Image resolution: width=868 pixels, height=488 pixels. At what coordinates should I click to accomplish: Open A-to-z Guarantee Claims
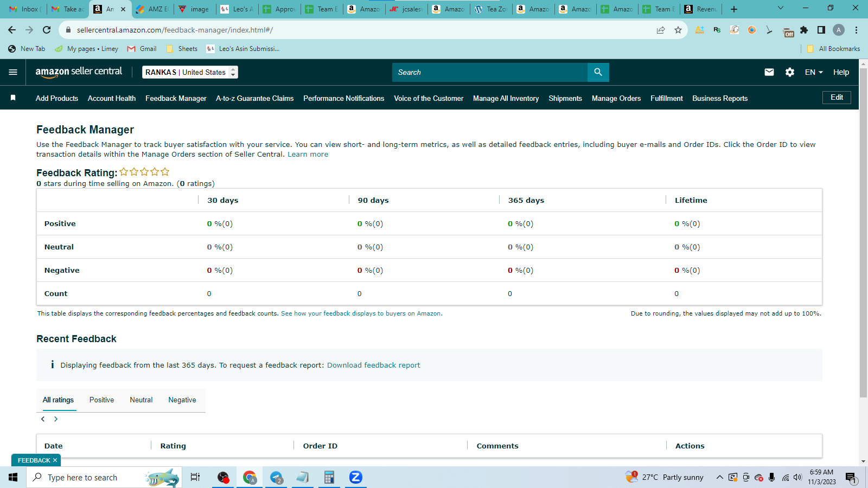tap(255, 98)
